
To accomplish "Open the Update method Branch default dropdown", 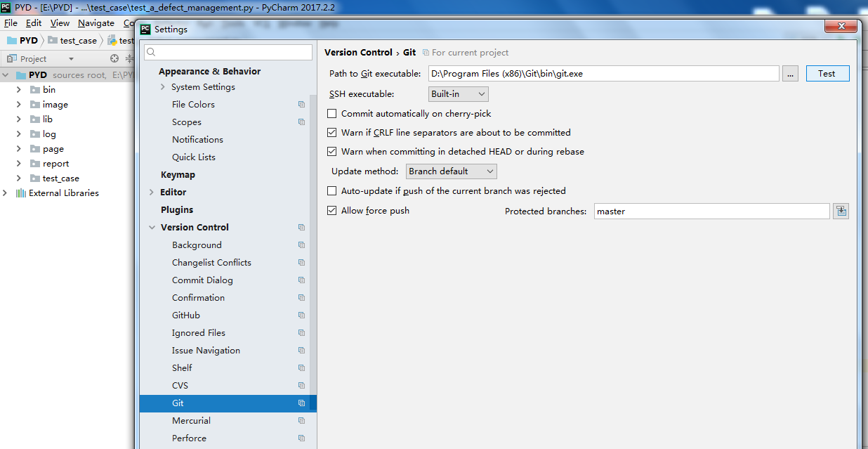I will pyautogui.click(x=452, y=171).
